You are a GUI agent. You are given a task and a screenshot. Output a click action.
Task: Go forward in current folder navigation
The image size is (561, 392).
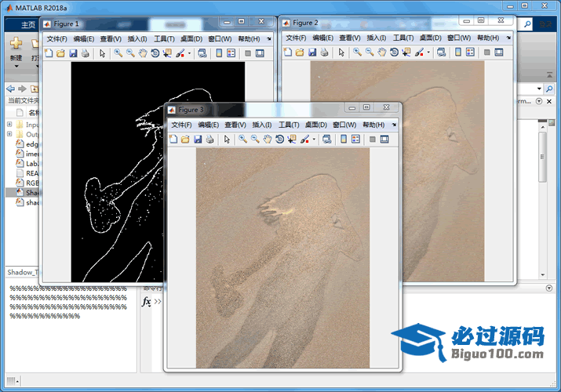(22, 89)
